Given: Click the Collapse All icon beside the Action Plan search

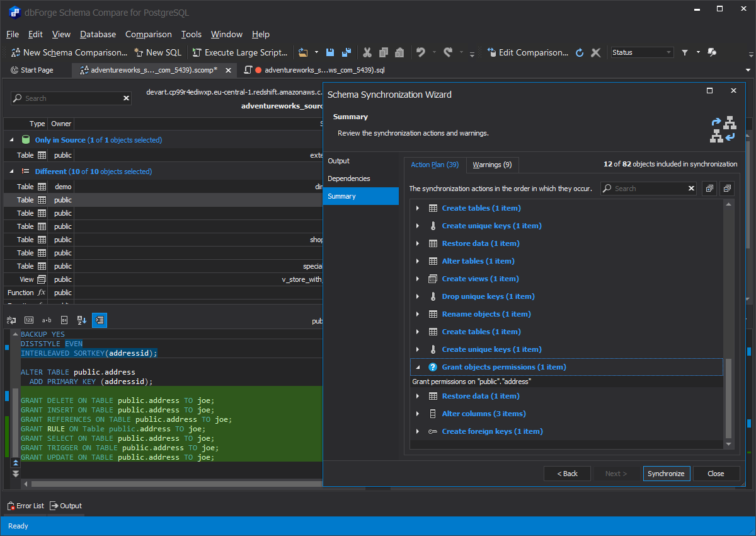Looking at the screenshot, I should (728, 189).
